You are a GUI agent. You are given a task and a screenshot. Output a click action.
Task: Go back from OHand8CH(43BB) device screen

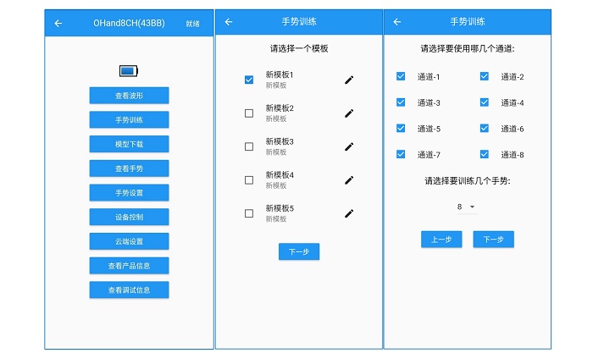tap(58, 24)
